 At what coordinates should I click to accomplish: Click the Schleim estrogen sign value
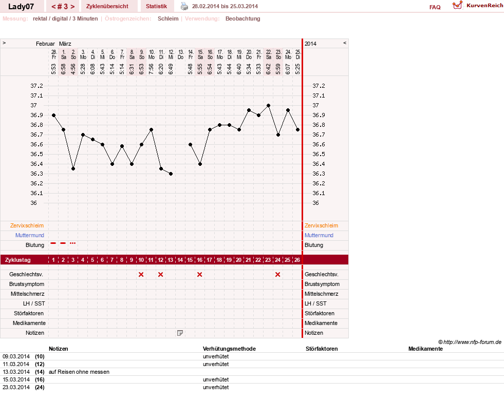[168, 18]
